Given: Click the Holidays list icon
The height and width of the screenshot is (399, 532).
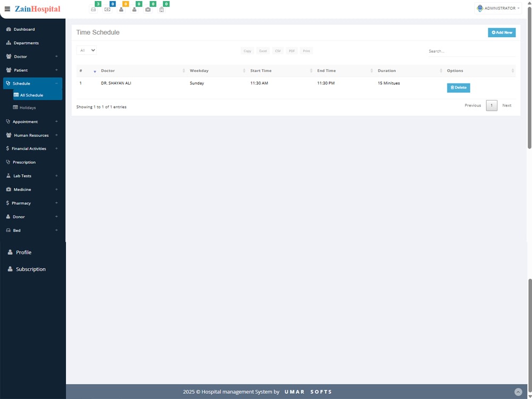Looking at the screenshot, I should [x=15, y=107].
